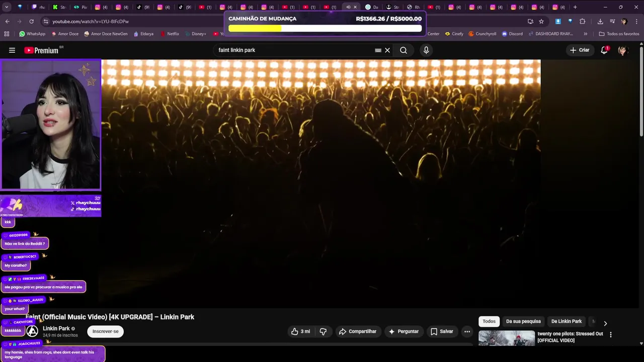Open the apps grid in bookmarks bar
The width and height of the screenshot is (644, 362).
click(7, 34)
